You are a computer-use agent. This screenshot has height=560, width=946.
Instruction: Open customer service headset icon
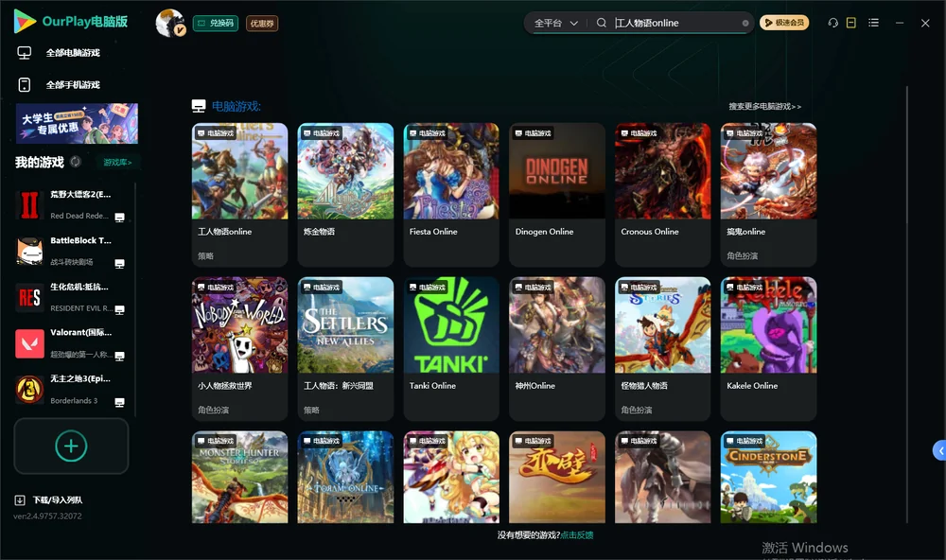pos(832,23)
